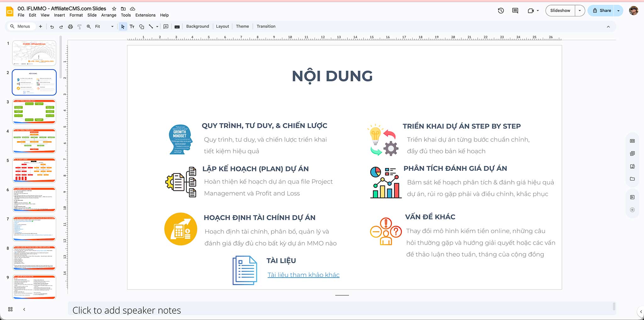Select slide 9 thumbnail
This screenshot has width=644, height=320.
tap(34, 287)
